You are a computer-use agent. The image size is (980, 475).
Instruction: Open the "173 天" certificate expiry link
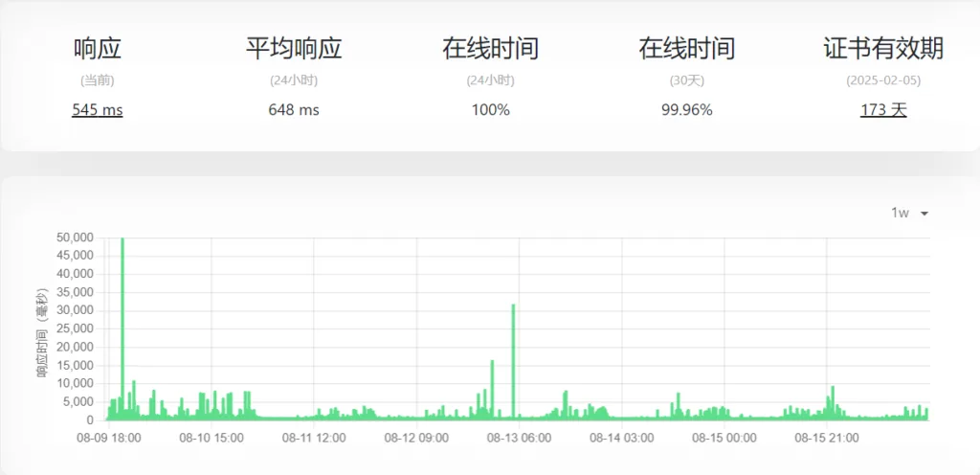(883, 110)
